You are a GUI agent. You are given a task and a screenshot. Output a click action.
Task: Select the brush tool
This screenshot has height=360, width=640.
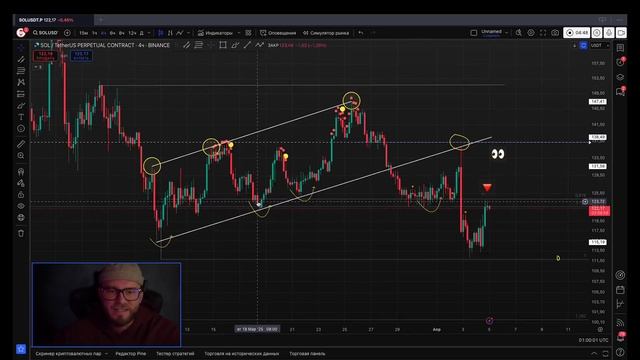(21, 106)
